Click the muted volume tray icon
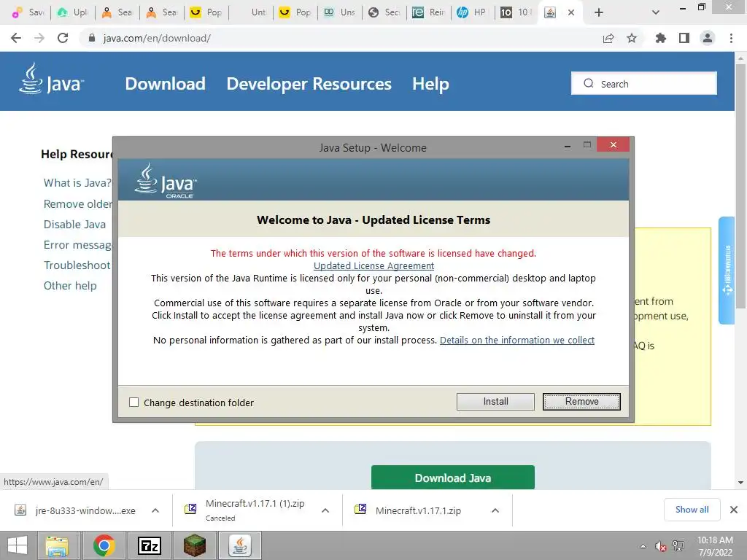Viewport: 747px width, 560px height. (x=660, y=546)
